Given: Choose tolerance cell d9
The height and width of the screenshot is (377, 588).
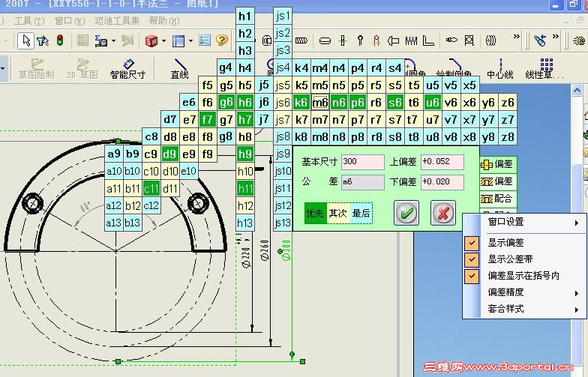Looking at the screenshot, I should click(x=169, y=154).
